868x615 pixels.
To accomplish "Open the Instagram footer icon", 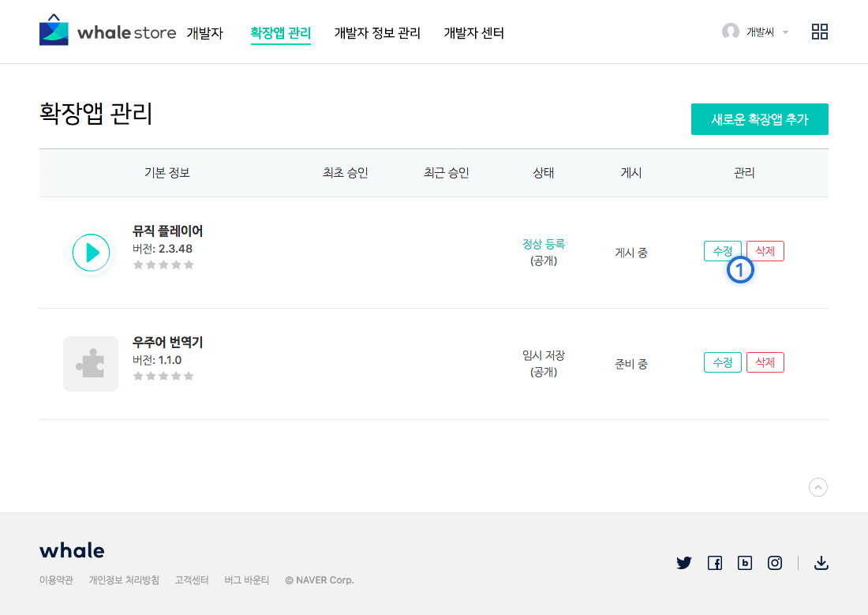I will click(775, 563).
